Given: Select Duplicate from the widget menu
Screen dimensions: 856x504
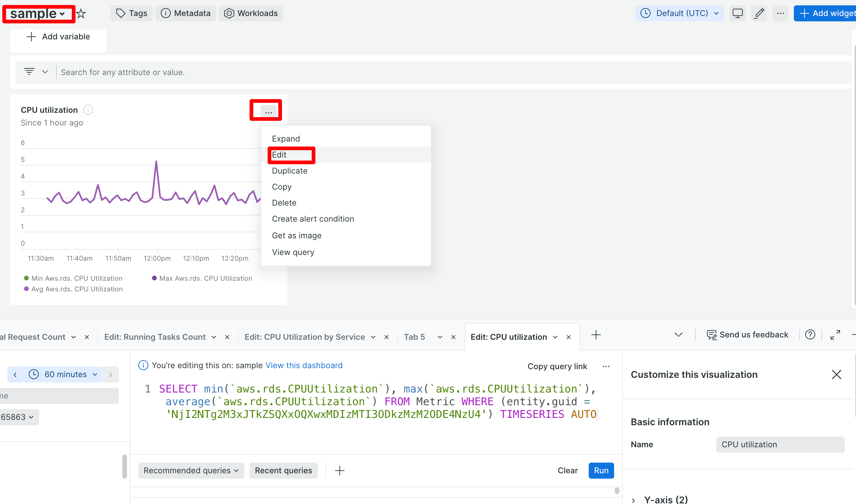Looking at the screenshot, I should pos(289,171).
